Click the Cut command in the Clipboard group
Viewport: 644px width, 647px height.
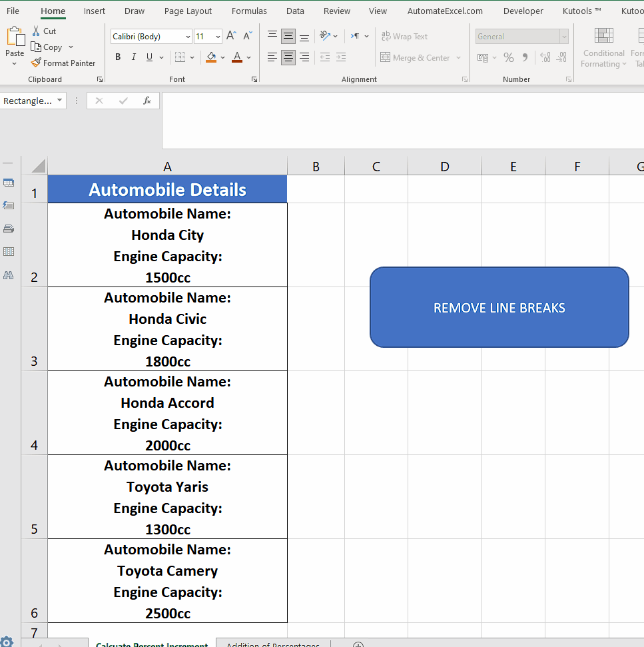[44, 31]
